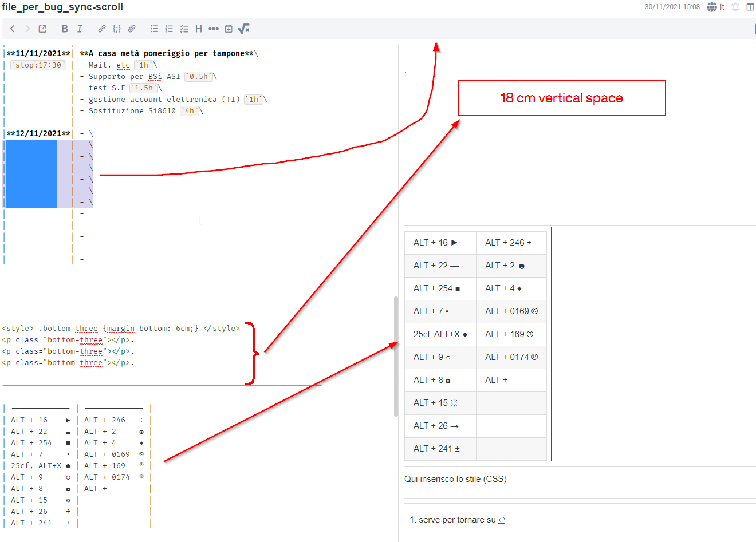
Task: Attach a file with the paperclip icon
Action: [x=132, y=28]
